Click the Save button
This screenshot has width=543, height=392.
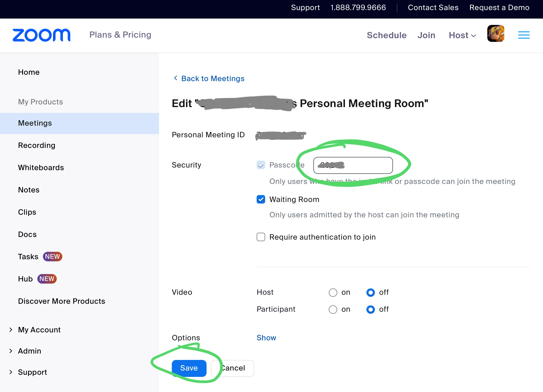[x=189, y=368]
